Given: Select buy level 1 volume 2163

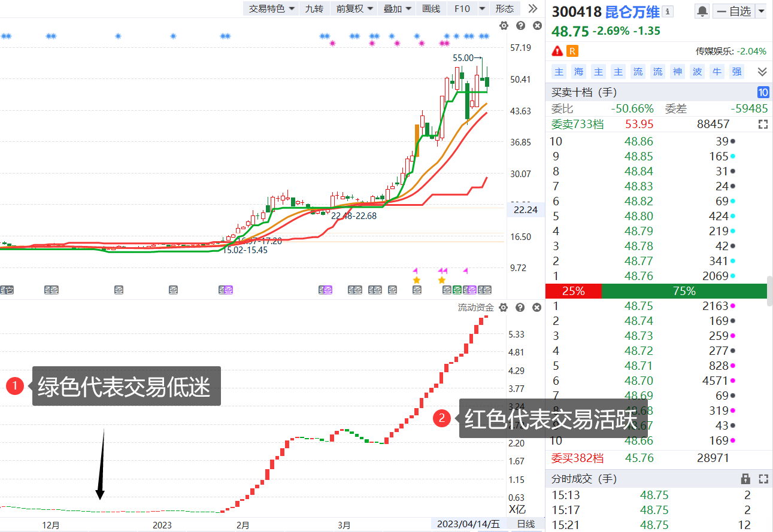Looking at the screenshot, I should (714, 306).
